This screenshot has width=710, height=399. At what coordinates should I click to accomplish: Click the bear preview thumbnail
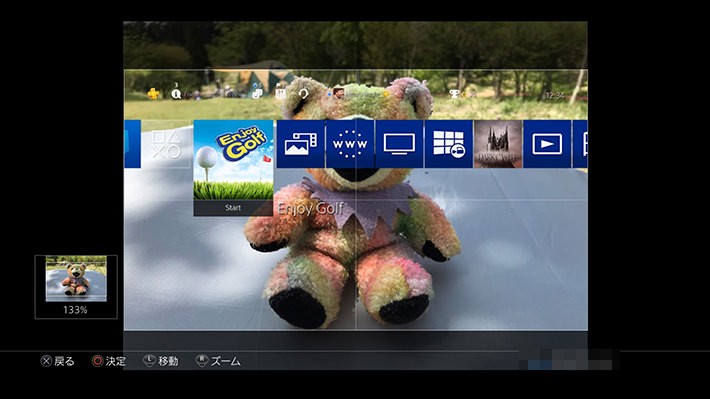pyautogui.click(x=76, y=279)
